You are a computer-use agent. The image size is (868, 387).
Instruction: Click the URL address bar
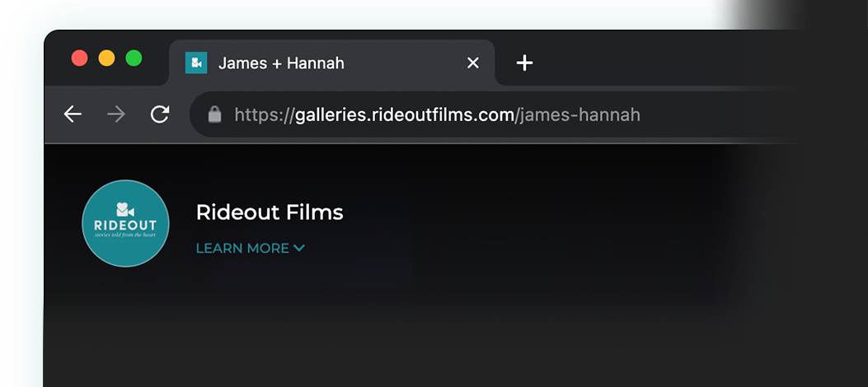pos(498,115)
